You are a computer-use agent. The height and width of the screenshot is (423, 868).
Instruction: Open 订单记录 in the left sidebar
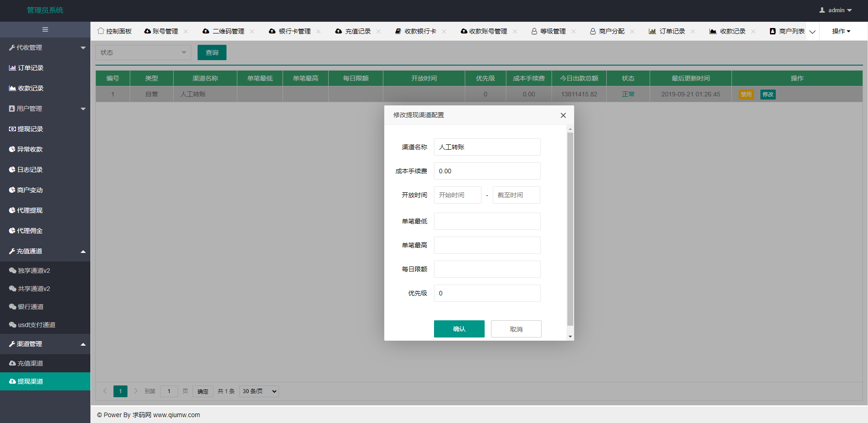point(31,68)
